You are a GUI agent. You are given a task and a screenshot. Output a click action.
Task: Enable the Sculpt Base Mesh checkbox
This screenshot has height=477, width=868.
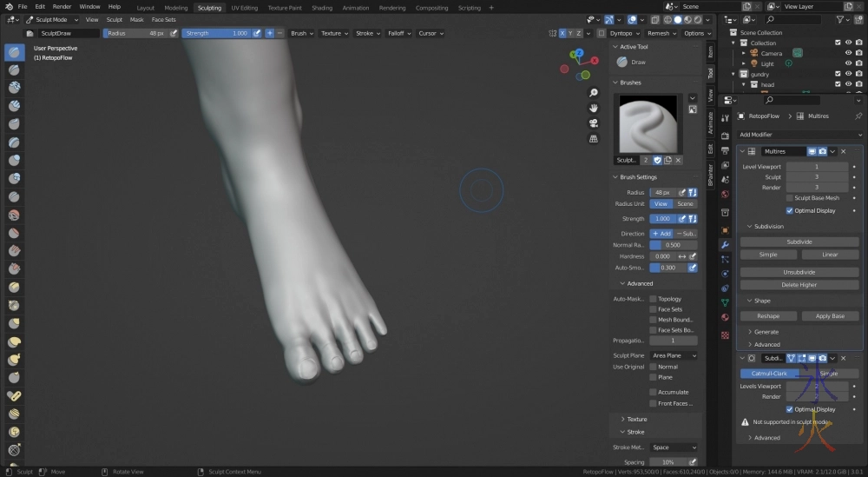click(789, 198)
